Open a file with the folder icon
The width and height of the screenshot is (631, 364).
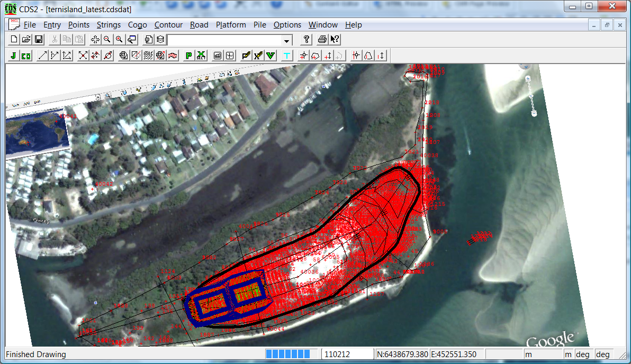pos(26,40)
